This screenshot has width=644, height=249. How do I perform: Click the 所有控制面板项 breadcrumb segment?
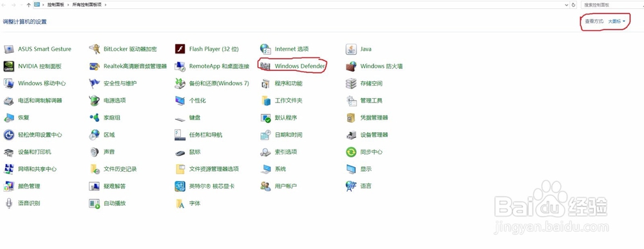coord(87,5)
